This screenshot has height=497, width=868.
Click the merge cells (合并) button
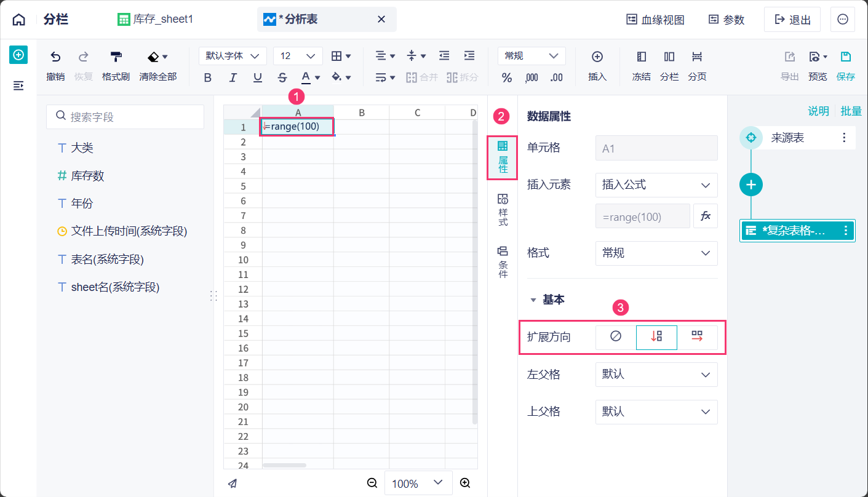click(x=422, y=78)
